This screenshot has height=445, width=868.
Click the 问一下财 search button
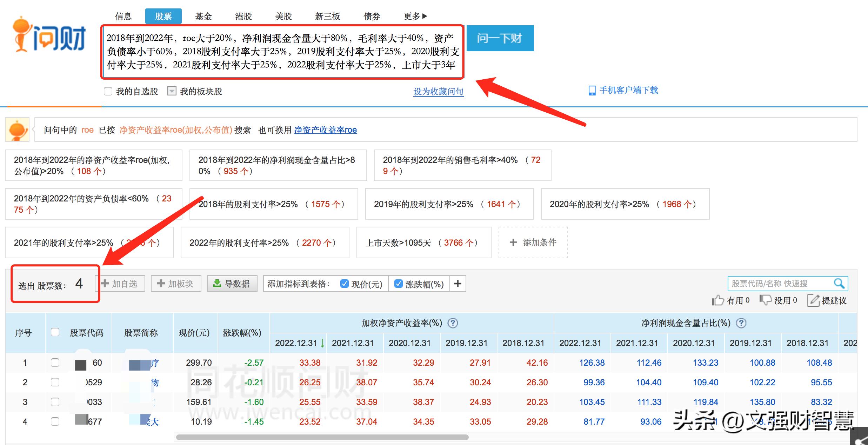(500, 38)
